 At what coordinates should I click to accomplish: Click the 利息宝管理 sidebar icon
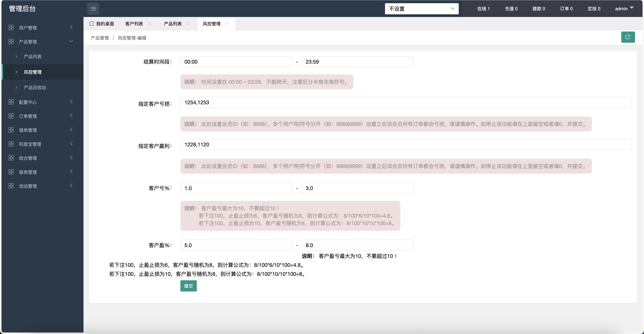click(x=11, y=144)
